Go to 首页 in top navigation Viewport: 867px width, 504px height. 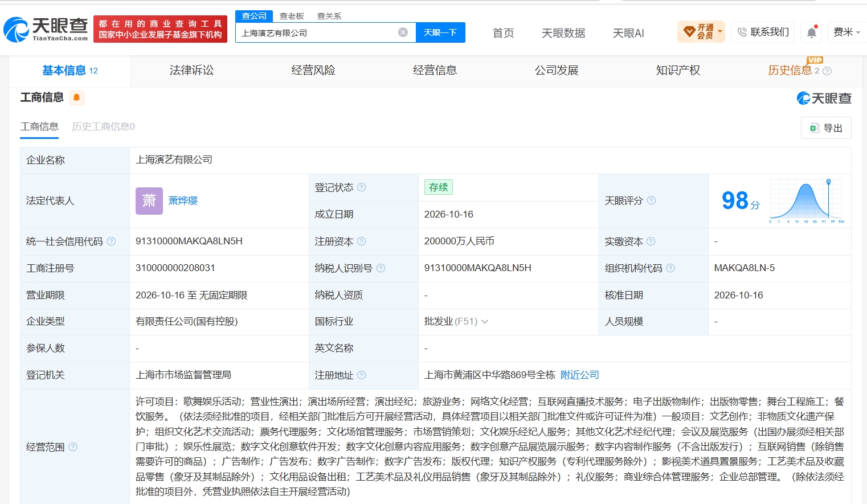pyautogui.click(x=504, y=33)
